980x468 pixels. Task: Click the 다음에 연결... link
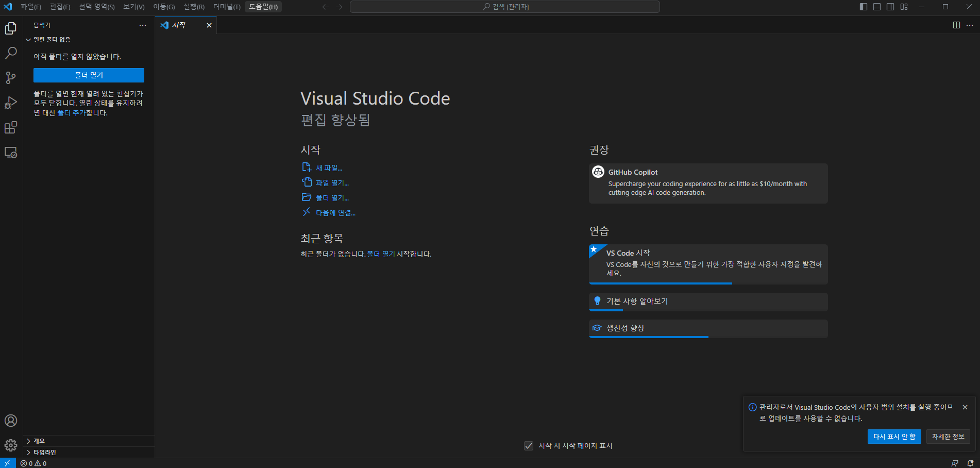point(335,213)
